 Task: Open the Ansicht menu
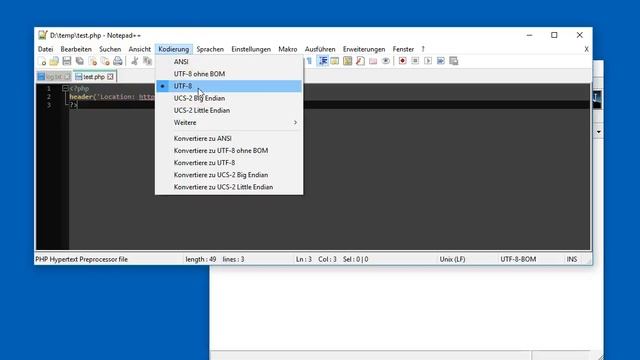pos(140,49)
